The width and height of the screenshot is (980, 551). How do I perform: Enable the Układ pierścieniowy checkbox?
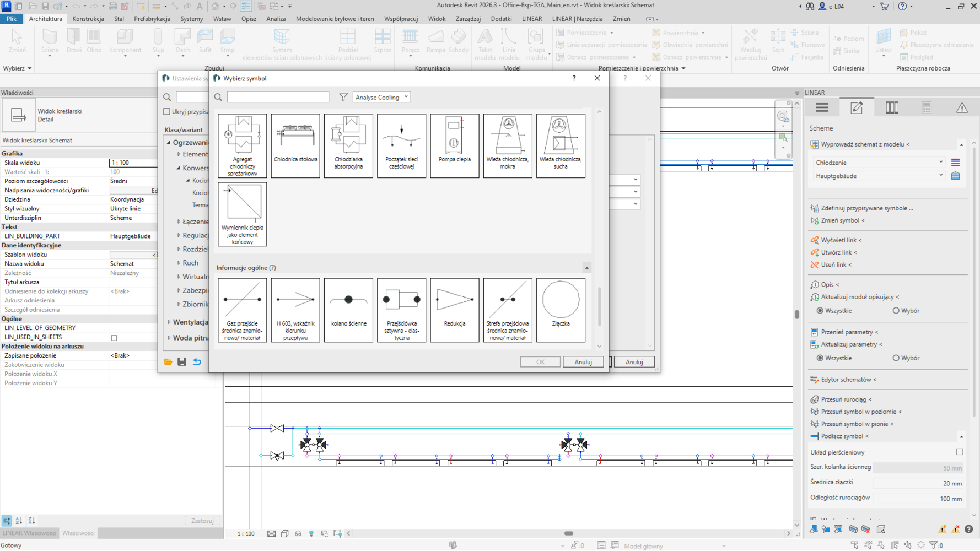click(x=960, y=452)
